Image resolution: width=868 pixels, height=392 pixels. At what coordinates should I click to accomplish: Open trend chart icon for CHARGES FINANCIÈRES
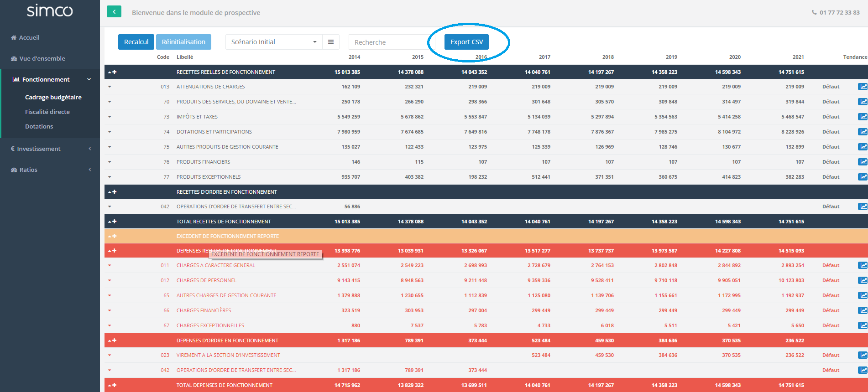click(x=862, y=310)
